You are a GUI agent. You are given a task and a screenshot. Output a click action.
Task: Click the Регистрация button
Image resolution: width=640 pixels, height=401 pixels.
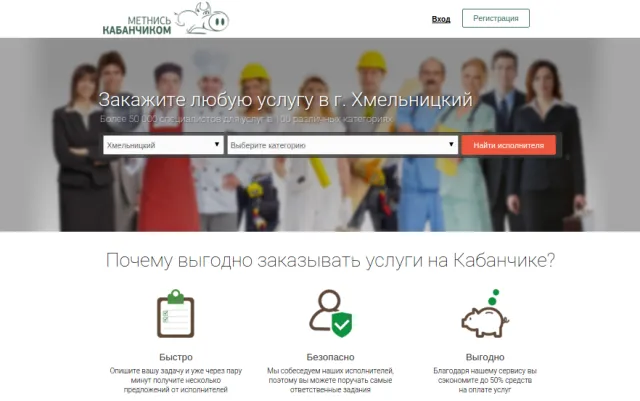(496, 18)
